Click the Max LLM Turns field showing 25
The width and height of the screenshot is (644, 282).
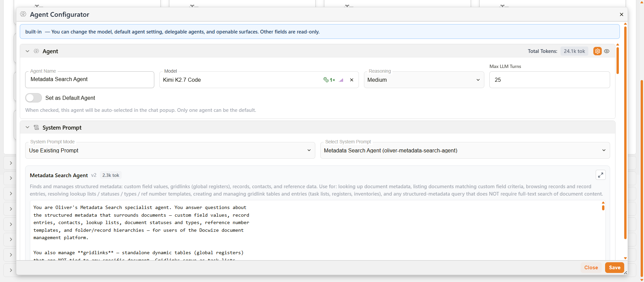click(549, 80)
